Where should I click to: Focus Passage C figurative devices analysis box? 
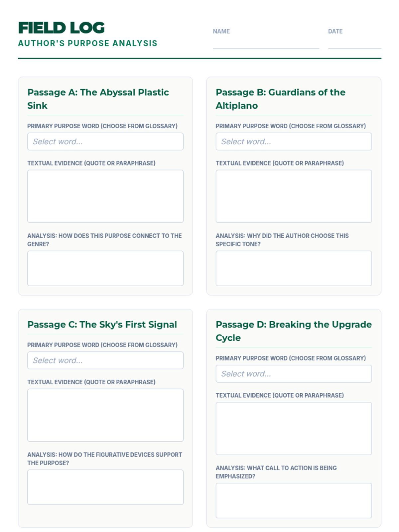click(105, 487)
